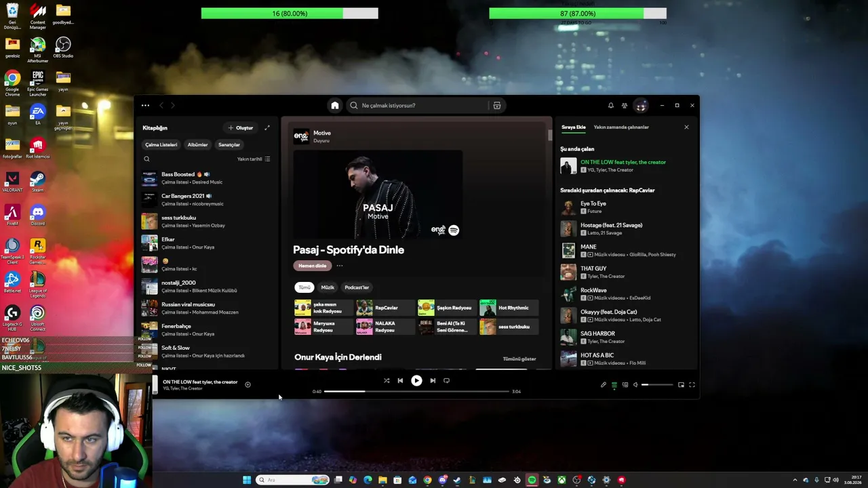Screen dimensions: 868x488
Task: Toggle shuffle playback
Action: click(x=387, y=381)
